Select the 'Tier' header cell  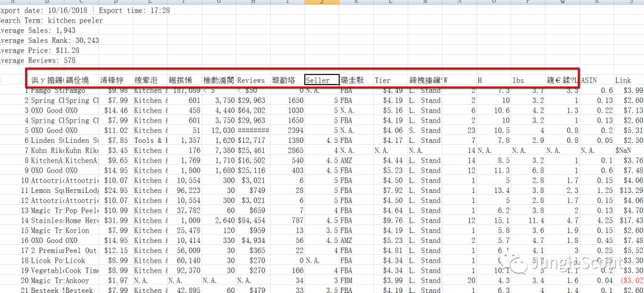[391, 80]
